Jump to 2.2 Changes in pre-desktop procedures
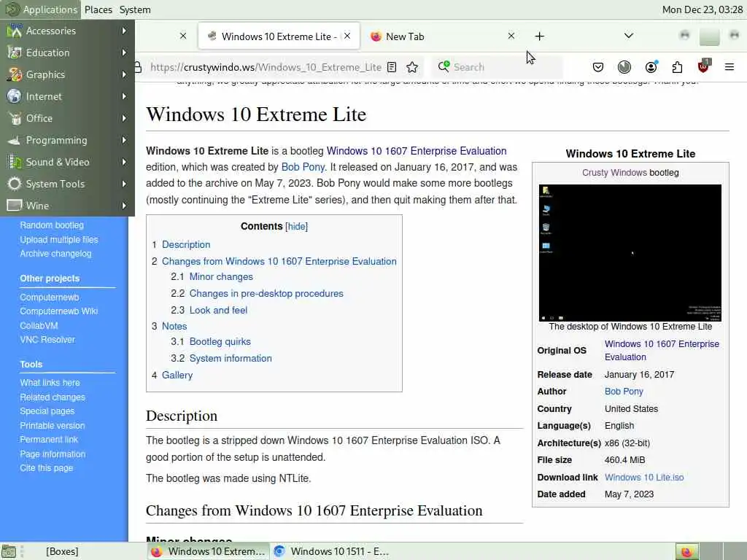Screen dimensions: 747x560 pyautogui.click(x=266, y=293)
